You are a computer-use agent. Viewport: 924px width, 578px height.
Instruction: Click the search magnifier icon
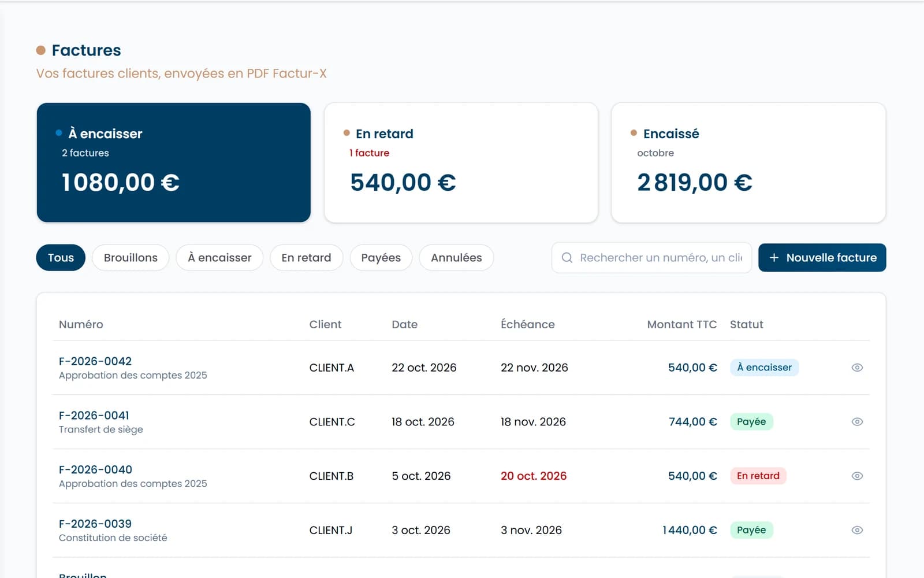[567, 258]
